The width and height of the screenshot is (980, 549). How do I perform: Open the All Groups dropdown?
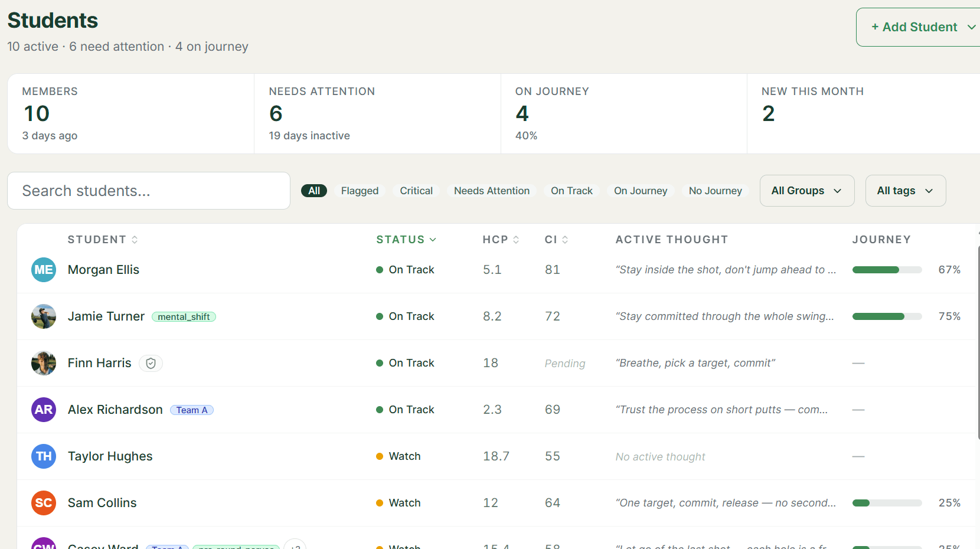click(x=807, y=191)
